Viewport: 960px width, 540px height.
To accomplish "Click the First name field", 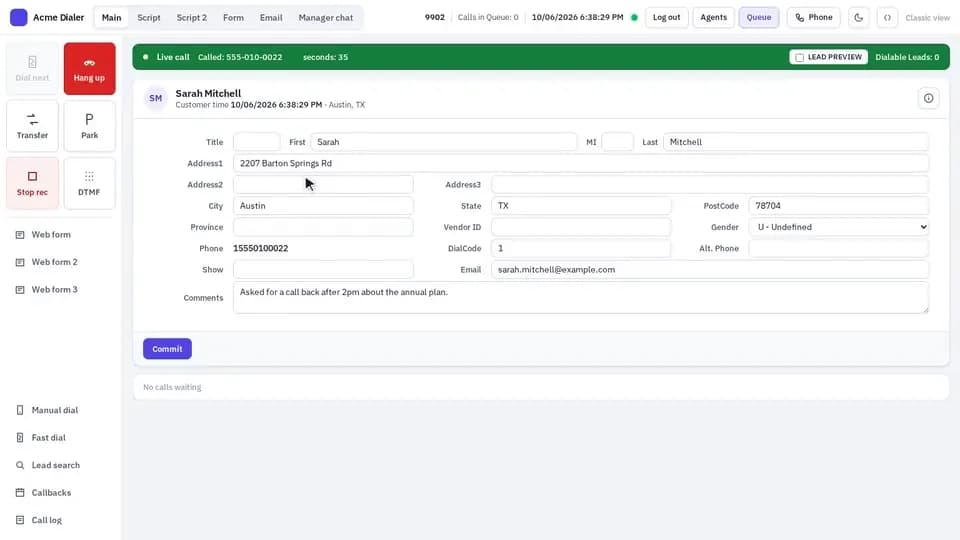I will [x=444, y=142].
